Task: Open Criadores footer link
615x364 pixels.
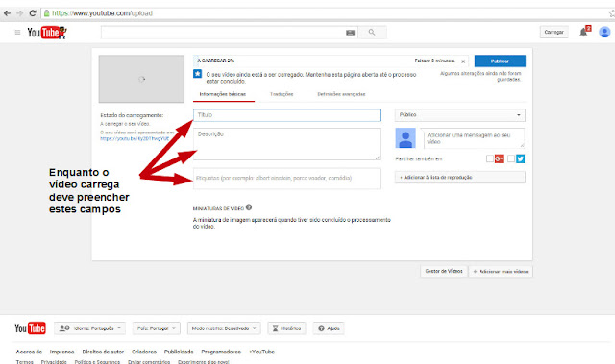Action: [144, 352]
